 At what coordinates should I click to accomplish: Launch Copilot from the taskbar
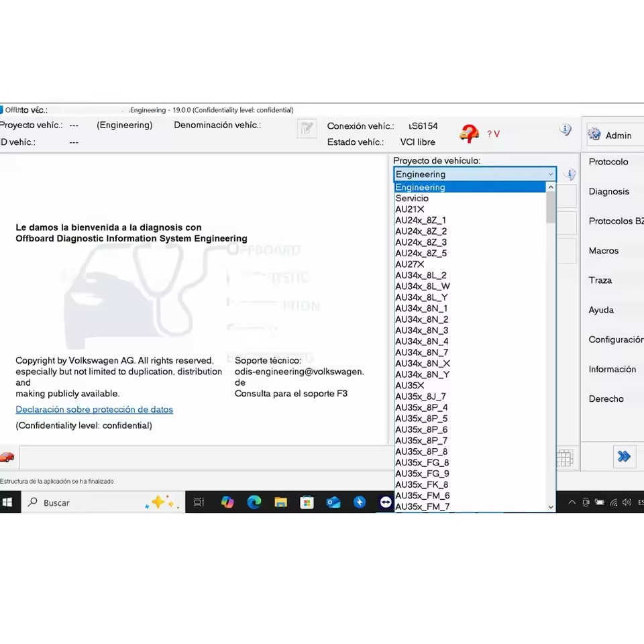click(x=227, y=502)
